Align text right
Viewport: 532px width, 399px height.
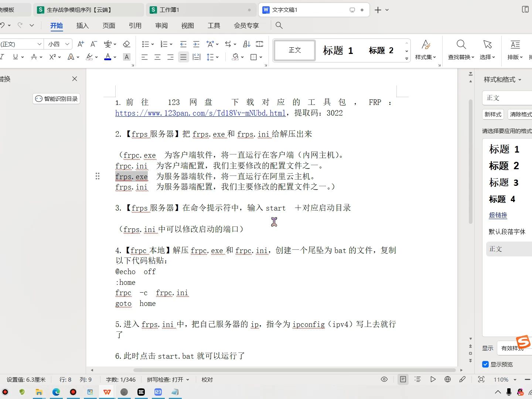pyautogui.click(x=170, y=57)
